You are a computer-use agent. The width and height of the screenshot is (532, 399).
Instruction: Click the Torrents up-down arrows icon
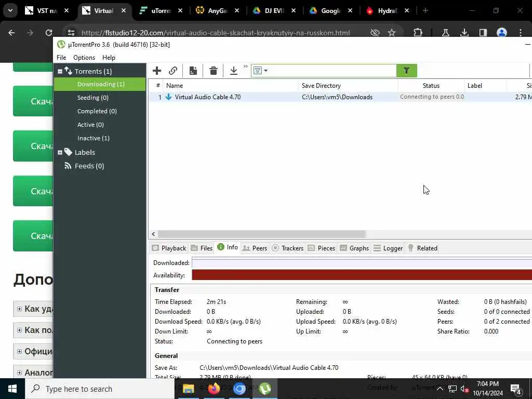[68, 71]
